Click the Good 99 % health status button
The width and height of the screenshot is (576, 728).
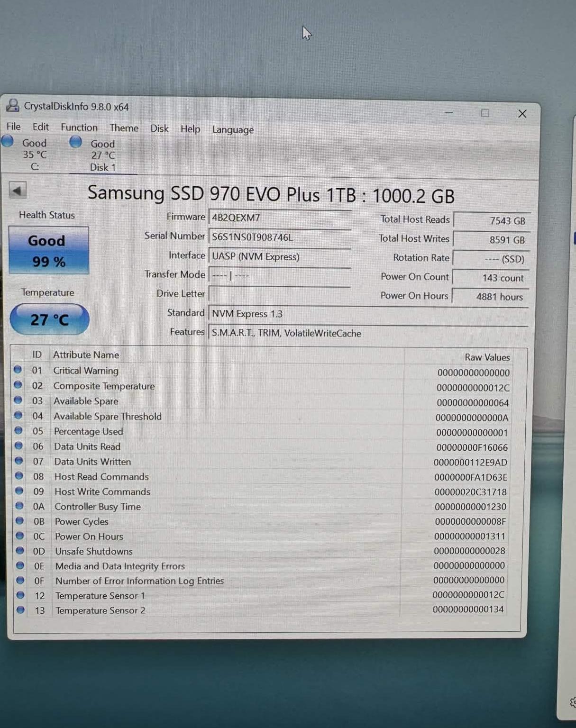pyautogui.click(x=48, y=250)
